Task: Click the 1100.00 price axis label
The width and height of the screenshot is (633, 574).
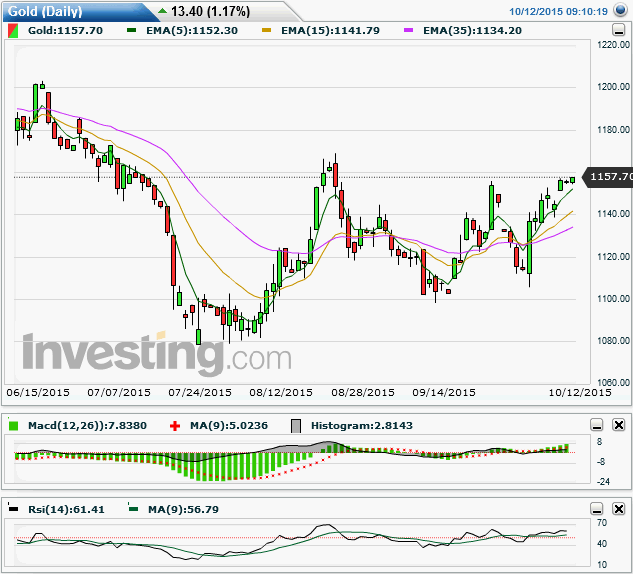Action: coord(613,299)
